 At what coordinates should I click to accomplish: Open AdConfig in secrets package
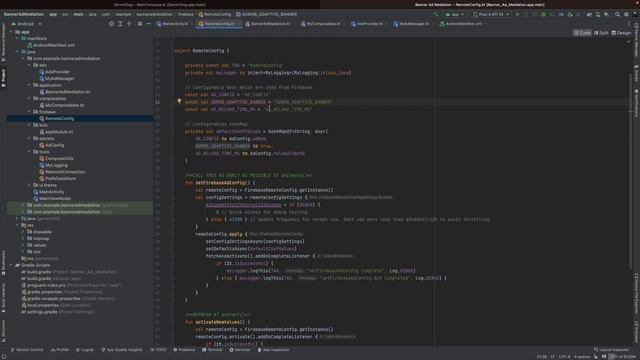click(54, 145)
